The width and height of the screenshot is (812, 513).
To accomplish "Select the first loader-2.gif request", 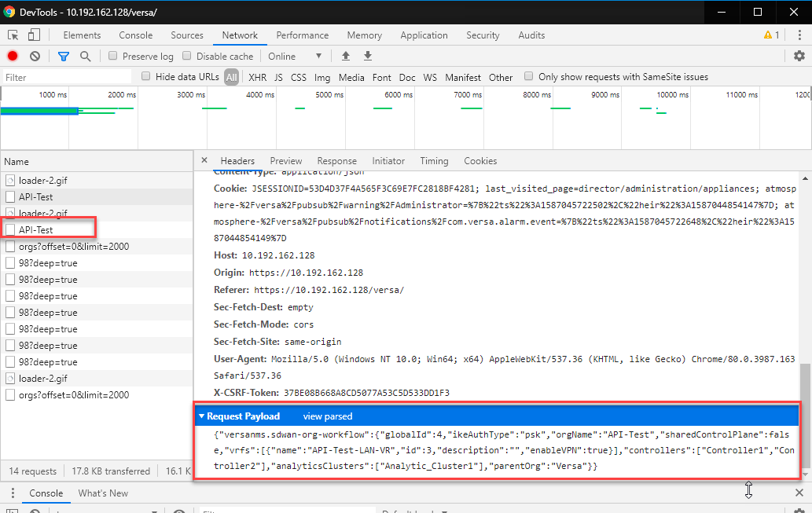I will (x=97, y=180).
